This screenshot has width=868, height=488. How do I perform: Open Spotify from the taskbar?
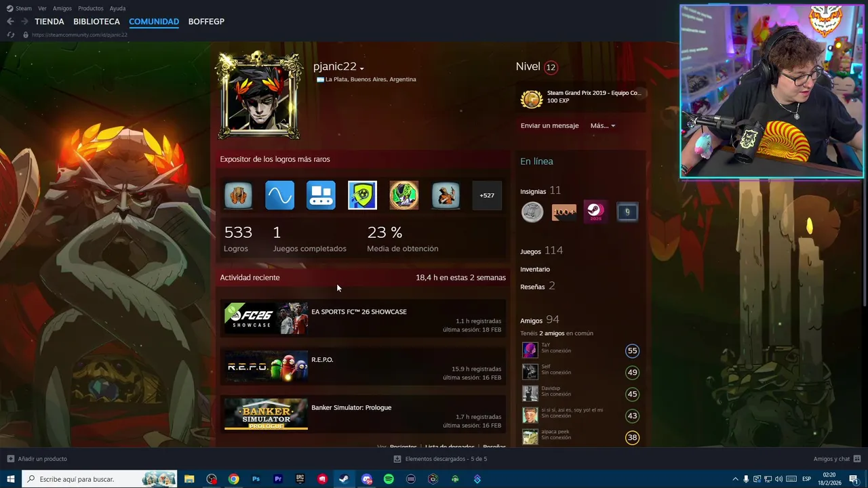pos(389,479)
